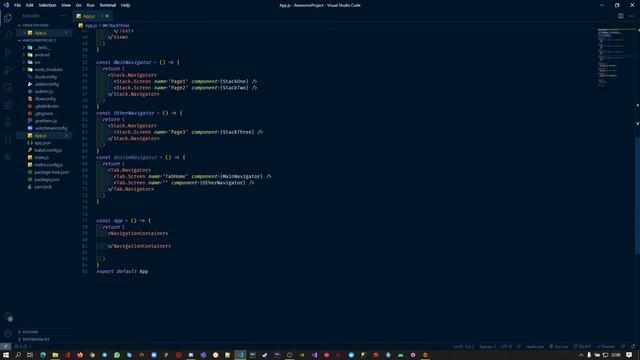
Task: Open the Terminal menu
Action: pos(108,5)
